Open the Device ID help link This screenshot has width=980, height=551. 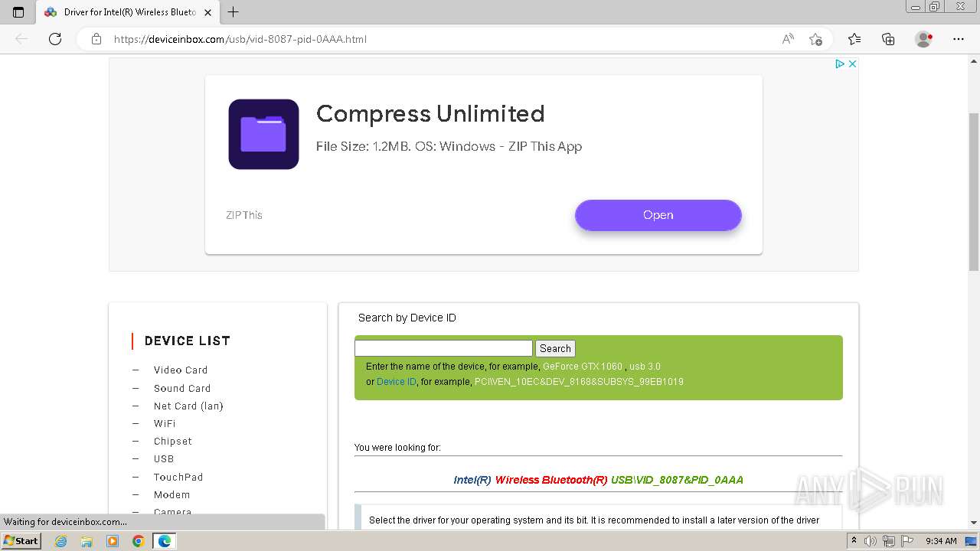(397, 382)
